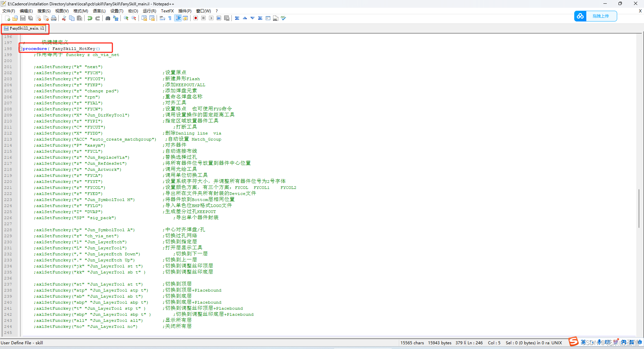Open the 设置(T) menu
Screen dimensions: 644x349
(x=117, y=11)
